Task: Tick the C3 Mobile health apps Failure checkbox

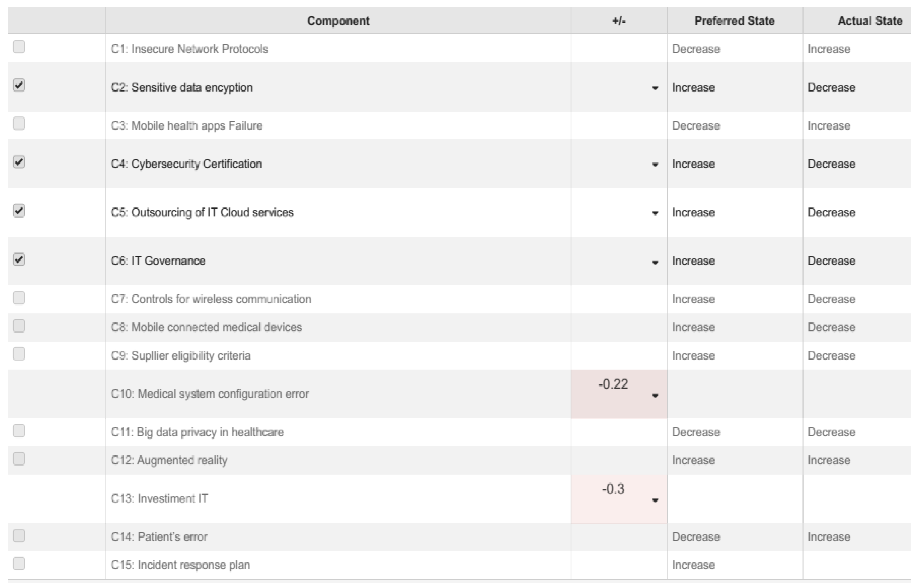Action: click(19, 124)
